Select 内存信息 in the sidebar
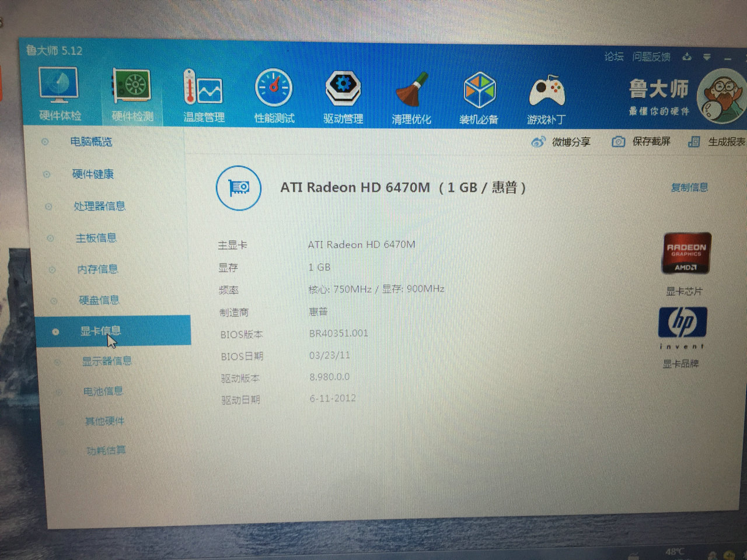747x560 pixels. pos(97,269)
